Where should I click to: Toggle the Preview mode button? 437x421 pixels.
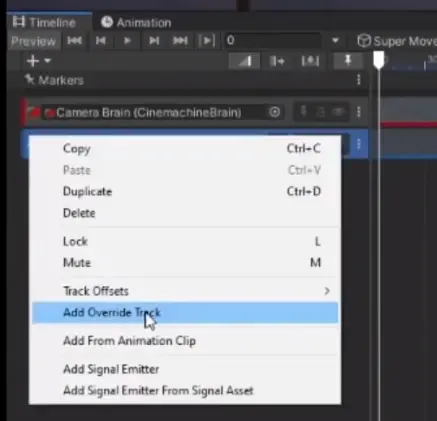pos(34,41)
